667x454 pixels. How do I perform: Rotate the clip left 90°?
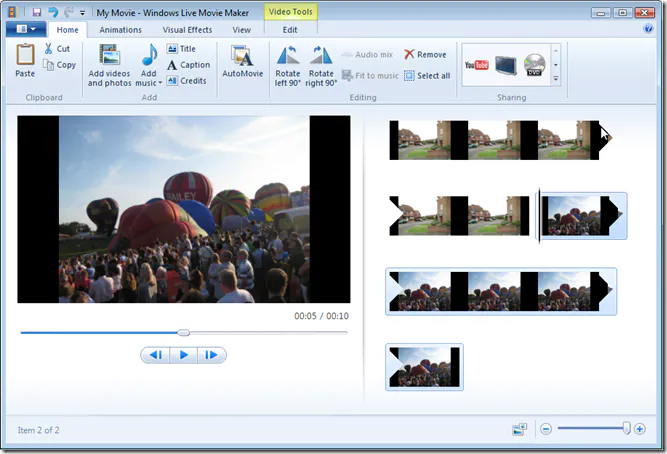coord(288,66)
